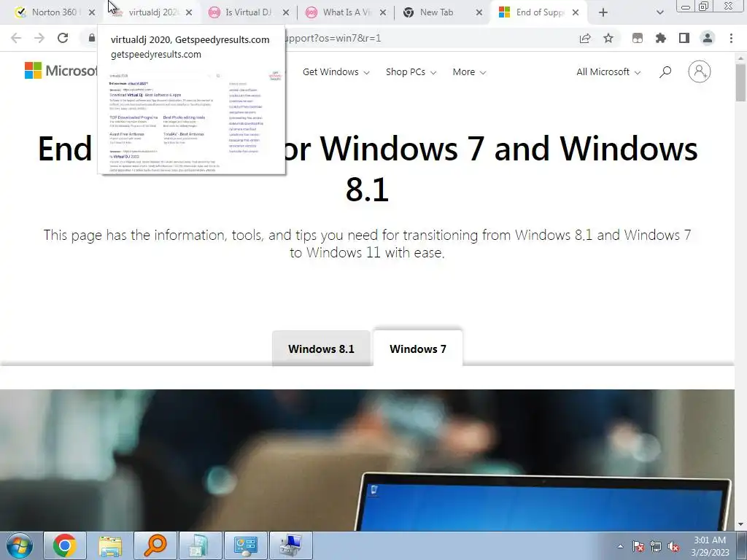Viewport: 747px width, 560px height.
Task: Open the Chrome extensions puzzle icon
Action: [661, 38]
